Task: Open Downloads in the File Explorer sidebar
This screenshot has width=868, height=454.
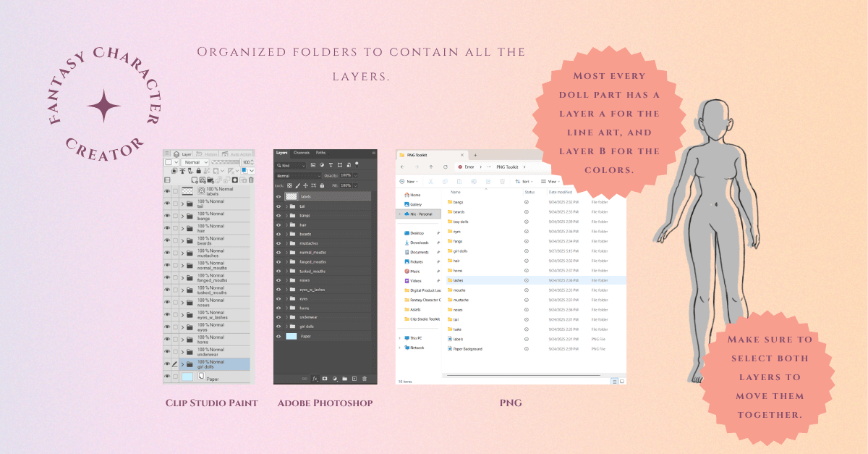Action: pos(420,243)
